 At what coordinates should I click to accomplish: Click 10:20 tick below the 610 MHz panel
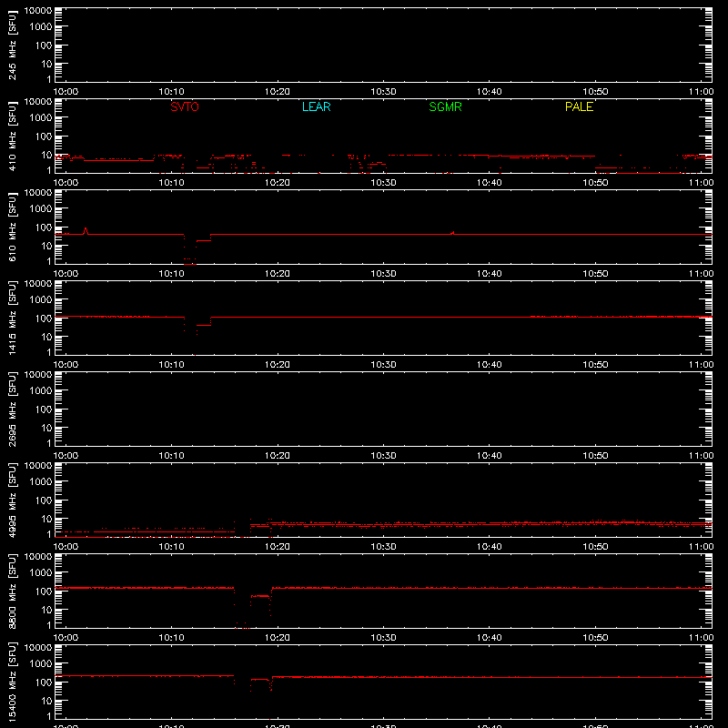click(x=278, y=274)
